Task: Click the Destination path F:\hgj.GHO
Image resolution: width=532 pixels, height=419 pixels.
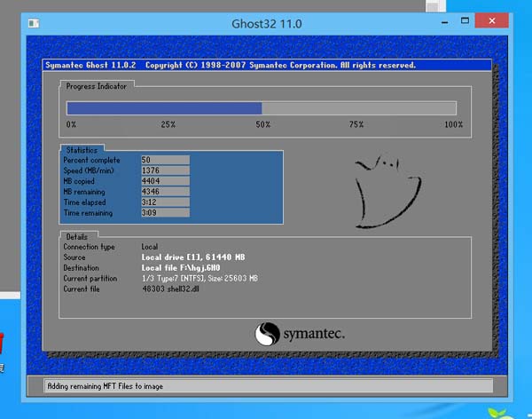Action: 200,268
